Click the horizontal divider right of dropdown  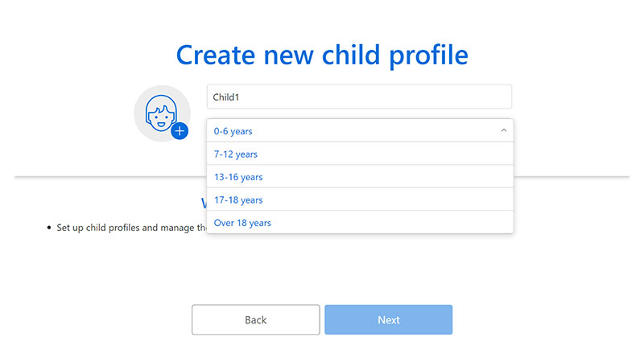pos(571,176)
